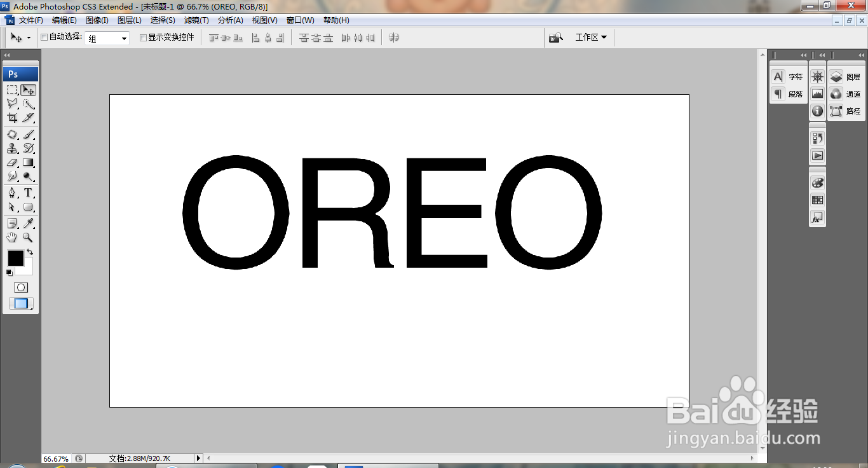Click the align top edges icon

[214, 38]
